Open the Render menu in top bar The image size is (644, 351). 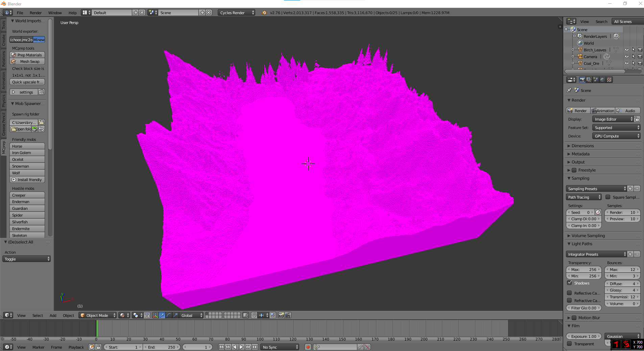point(35,12)
